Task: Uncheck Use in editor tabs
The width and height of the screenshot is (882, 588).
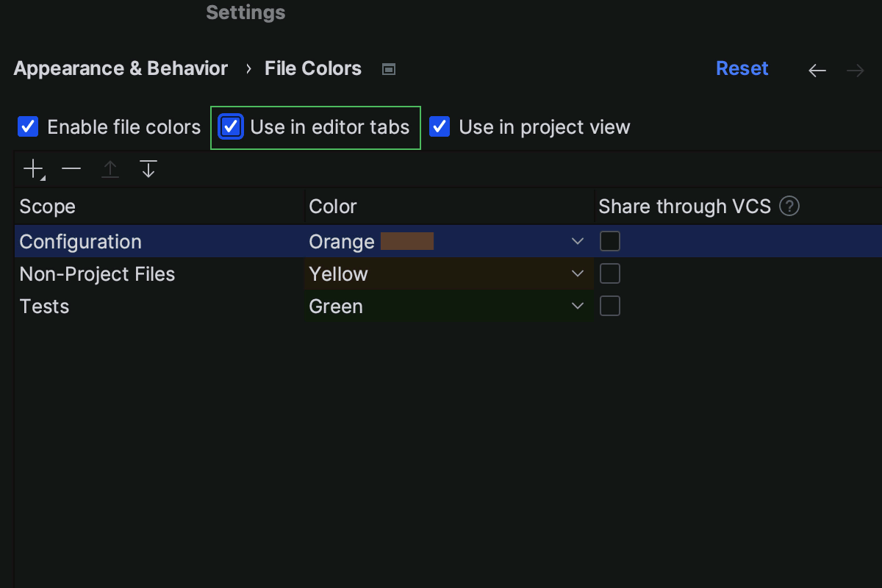Action: pos(230,126)
